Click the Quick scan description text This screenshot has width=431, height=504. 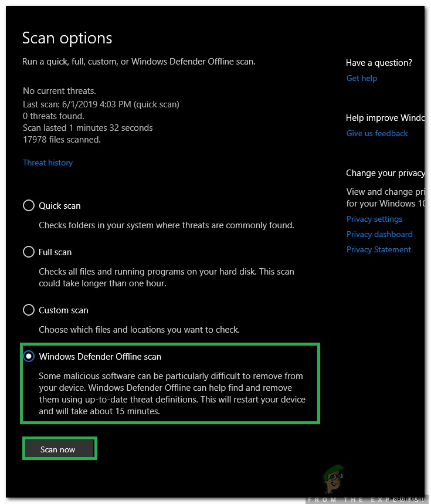pyautogui.click(x=166, y=225)
